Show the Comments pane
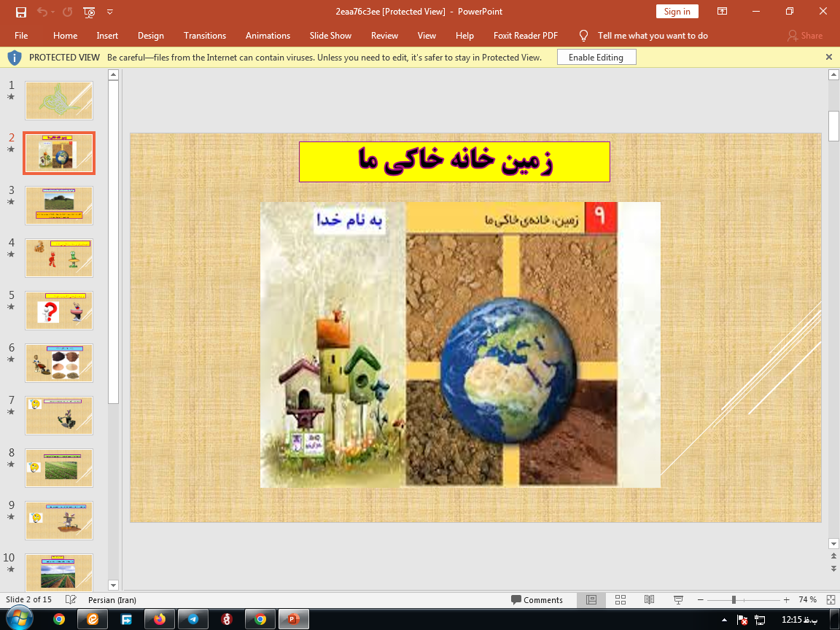The height and width of the screenshot is (630, 840). [x=538, y=599]
